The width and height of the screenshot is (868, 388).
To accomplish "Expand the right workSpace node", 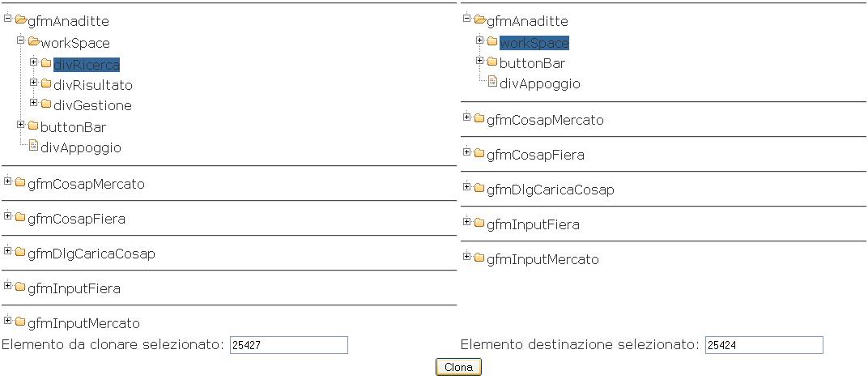I will pyautogui.click(x=480, y=40).
